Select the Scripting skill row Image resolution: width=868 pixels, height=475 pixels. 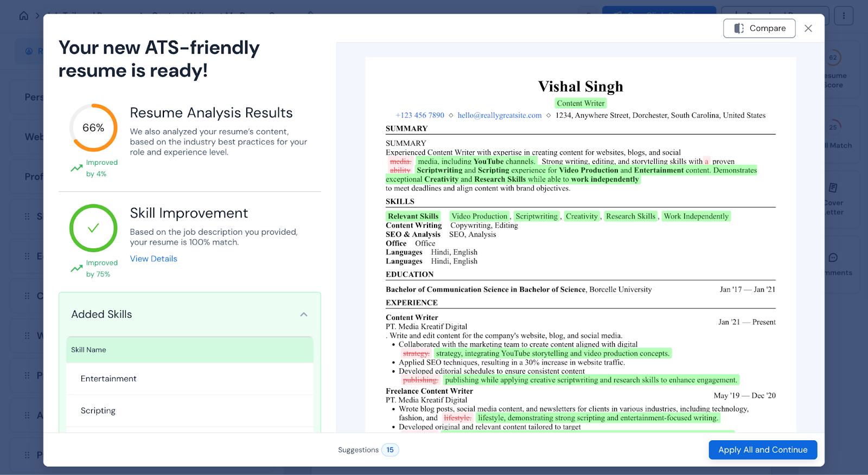[x=189, y=410]
